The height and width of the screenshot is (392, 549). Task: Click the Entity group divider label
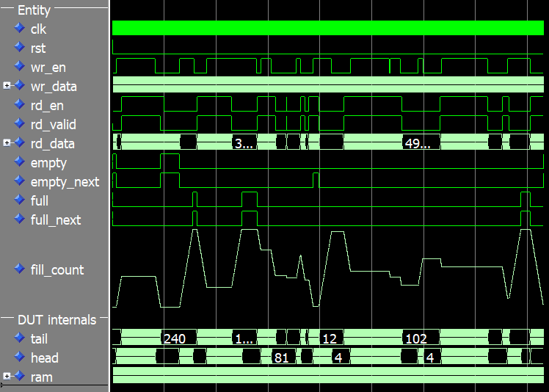(35, 10)
